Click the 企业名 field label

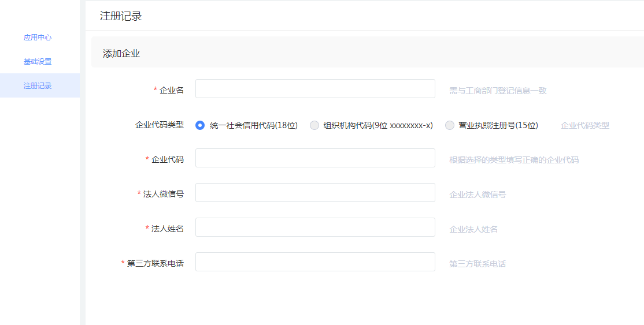click(x=171, y=90)
